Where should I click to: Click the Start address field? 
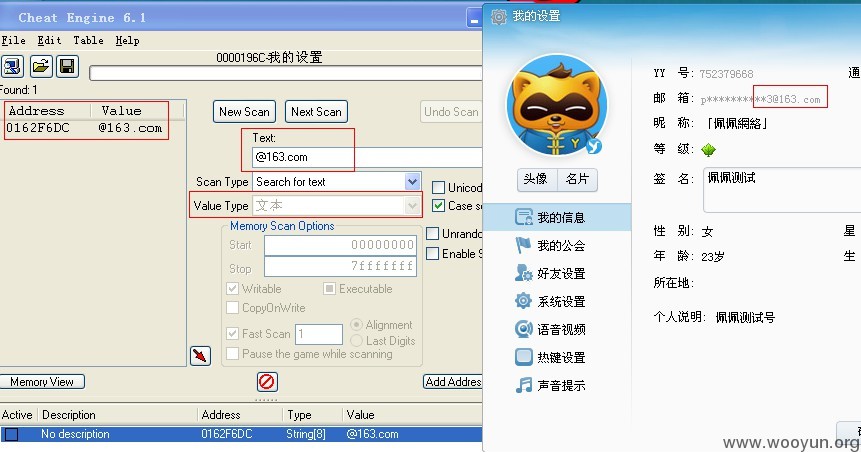(x=340, y=245)
